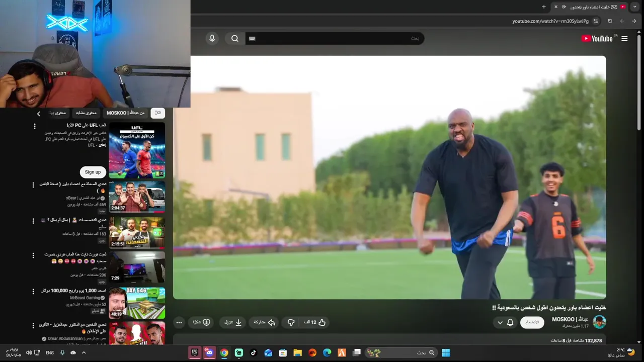Open TikTok from the taskbar
The width and height of the screenshot is (644, 362).
tap(254, 352)
